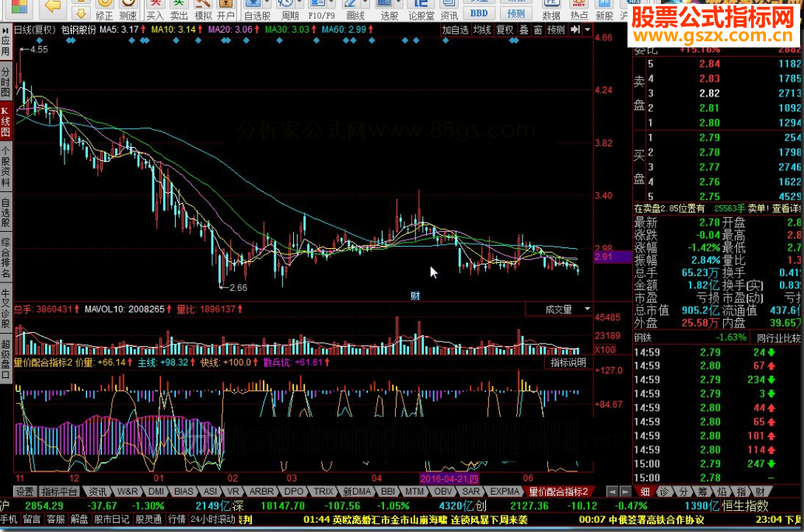
Task: Open the 选股 stock picker tool
Action: point(389,11)
